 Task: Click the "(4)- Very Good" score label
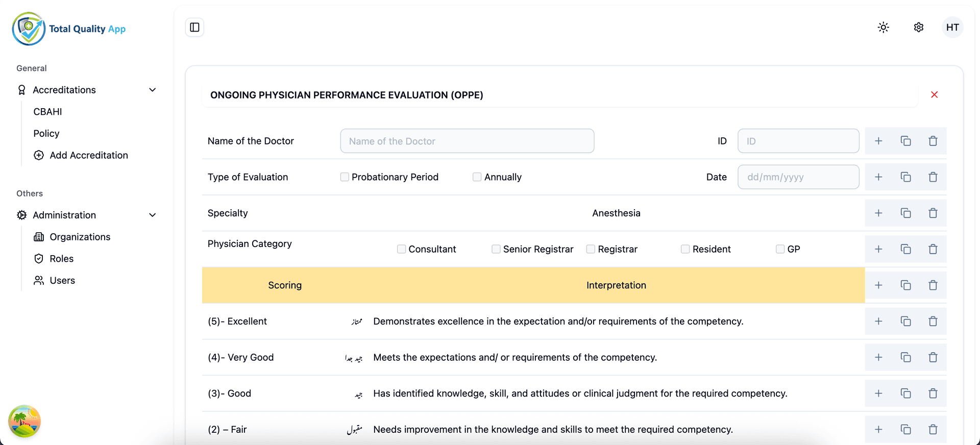pos(241,357)
